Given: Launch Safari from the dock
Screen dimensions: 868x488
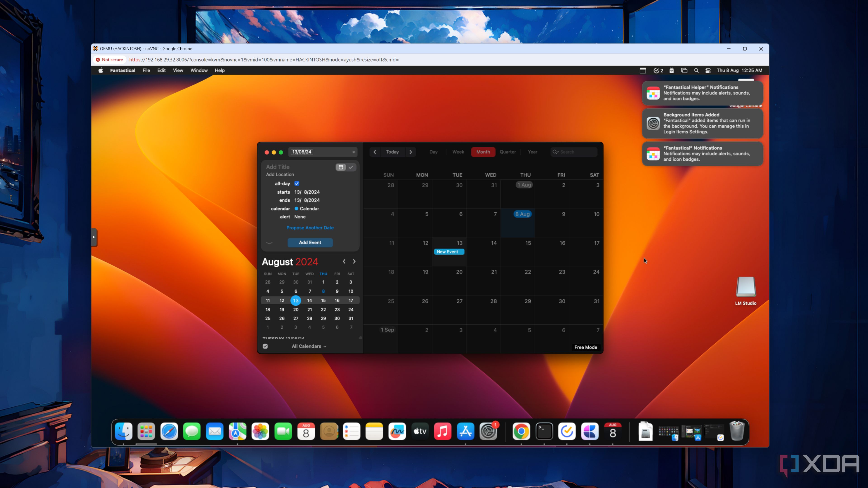Looking at the screenshot, I should tap(169, 432).
